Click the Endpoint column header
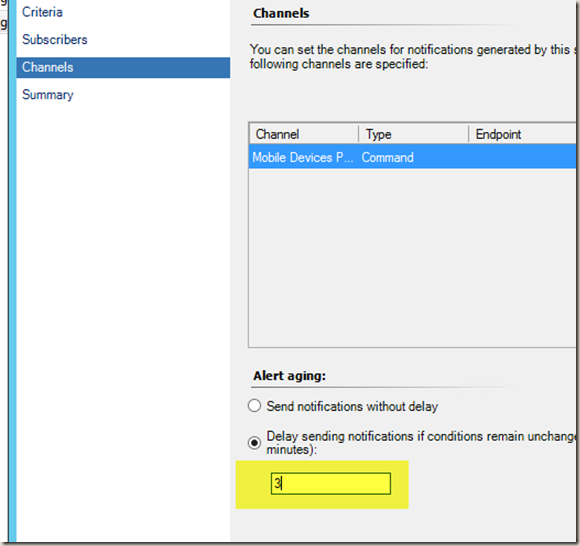 522,134
